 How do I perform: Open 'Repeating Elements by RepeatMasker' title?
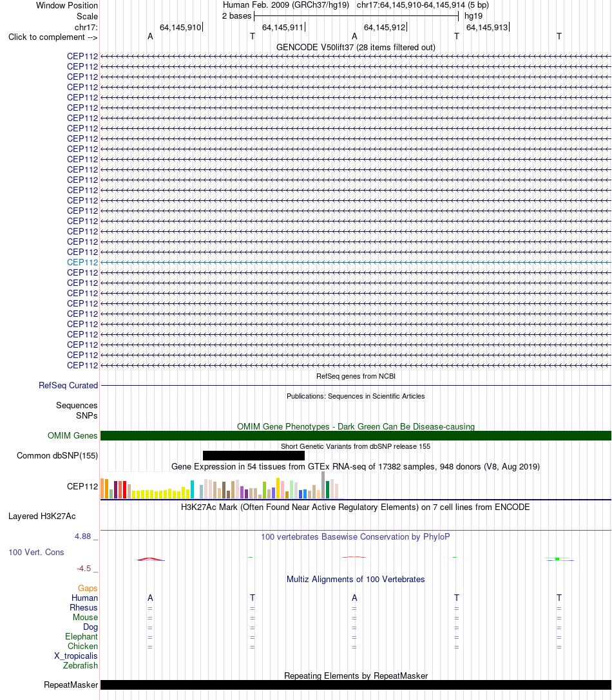356,676
